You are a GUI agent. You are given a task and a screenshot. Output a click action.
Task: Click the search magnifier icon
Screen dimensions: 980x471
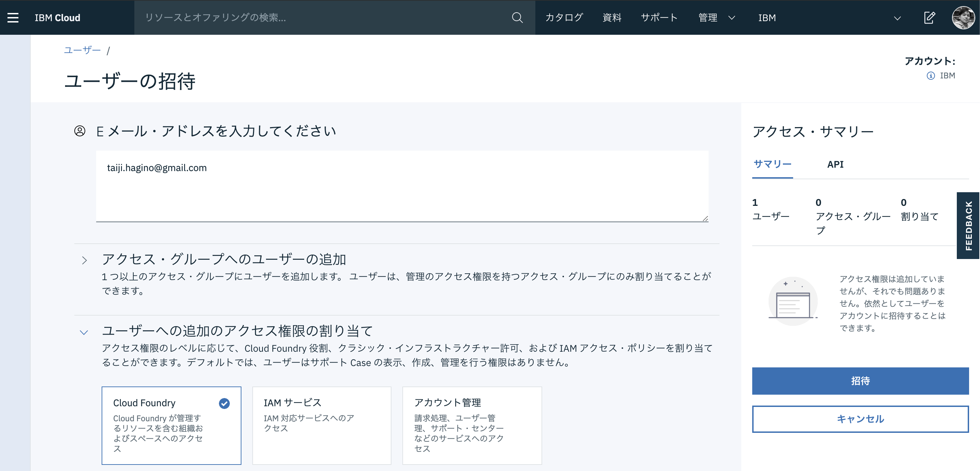pos(517,17)
